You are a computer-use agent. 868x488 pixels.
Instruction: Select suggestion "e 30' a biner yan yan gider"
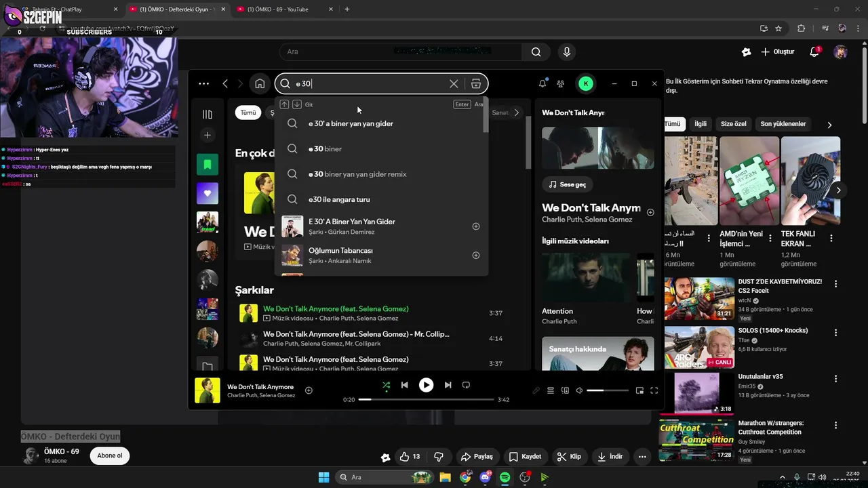(x=381, y=123)
